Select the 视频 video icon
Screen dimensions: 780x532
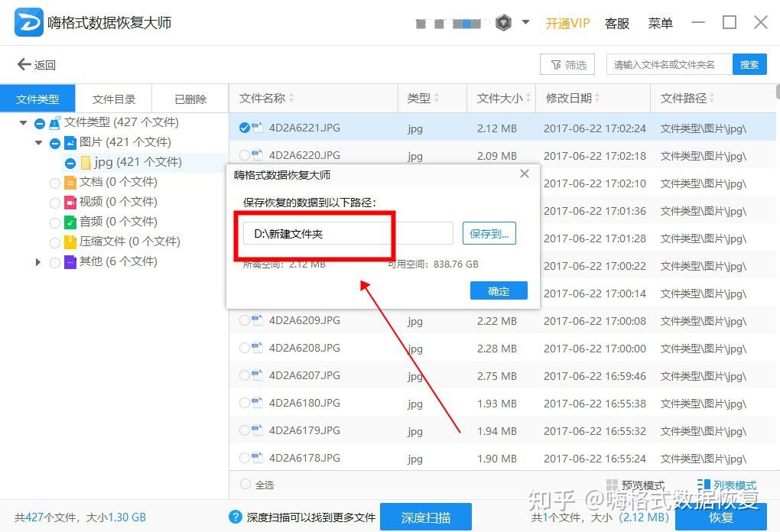[70, 203]
